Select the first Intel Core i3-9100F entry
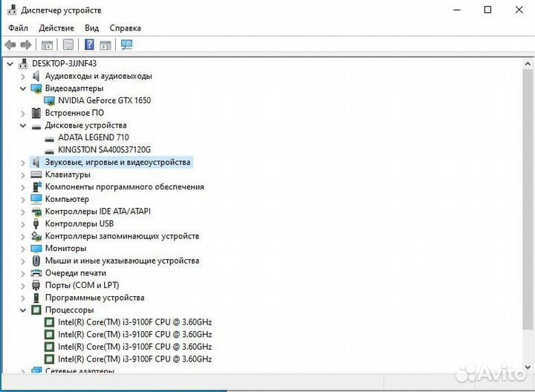 [134, 322]
